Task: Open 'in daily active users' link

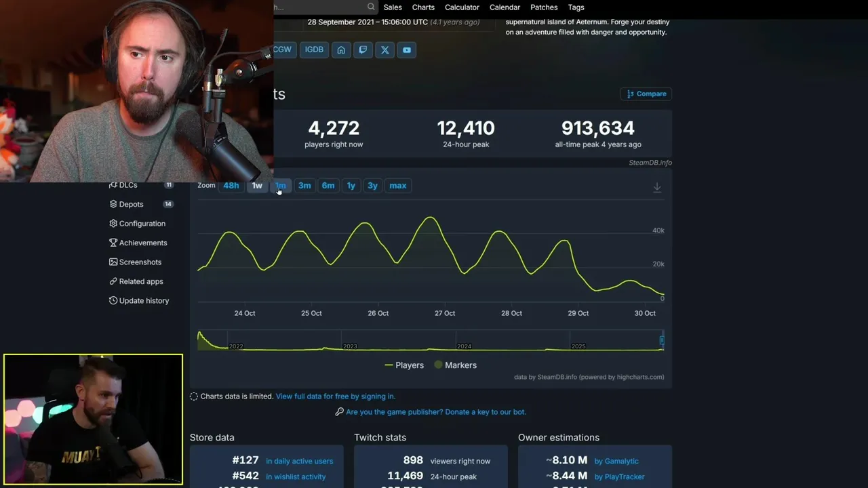Action: tap(299, 462)
